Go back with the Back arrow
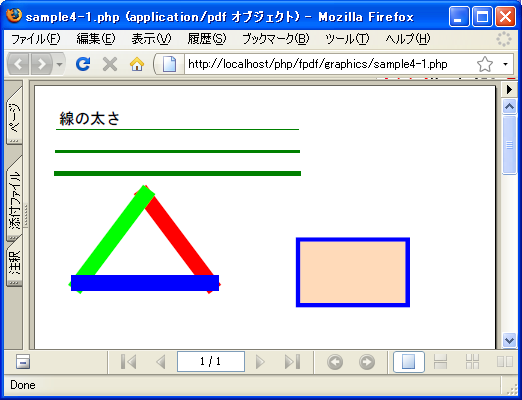Screen dimensions: 522x400 click(18, 64)
